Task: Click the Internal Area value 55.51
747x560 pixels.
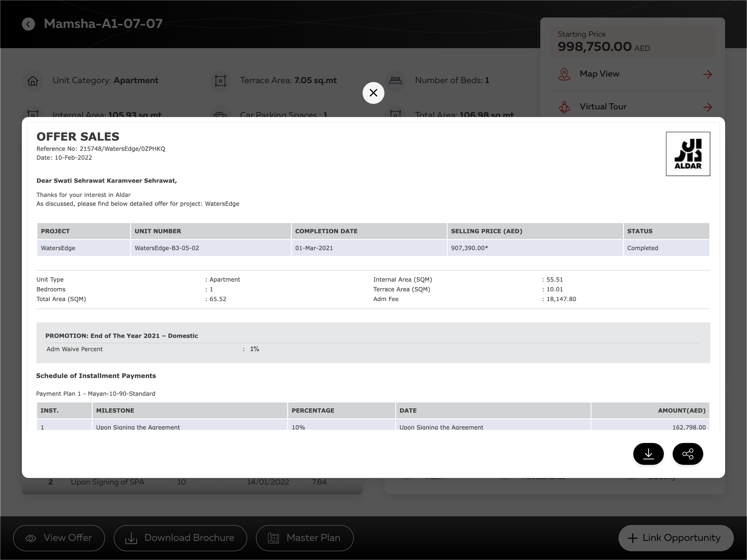Action: coord(555,279)
